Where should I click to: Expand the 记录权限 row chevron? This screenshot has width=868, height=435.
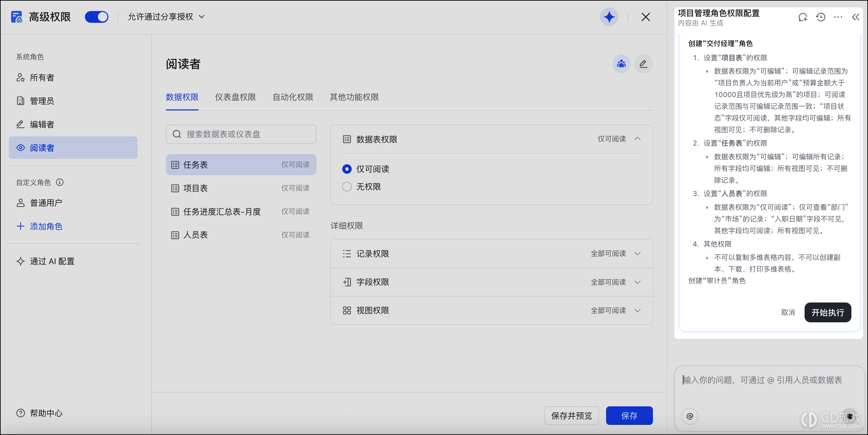pyautogui.click(x=638, y=254)
